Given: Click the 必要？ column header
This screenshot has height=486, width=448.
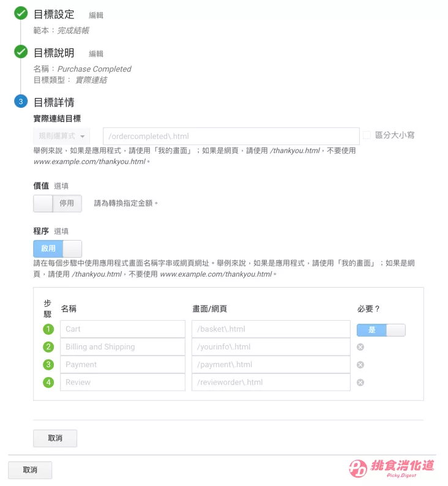Looking at the screenshot, I should tap(368, 308).
